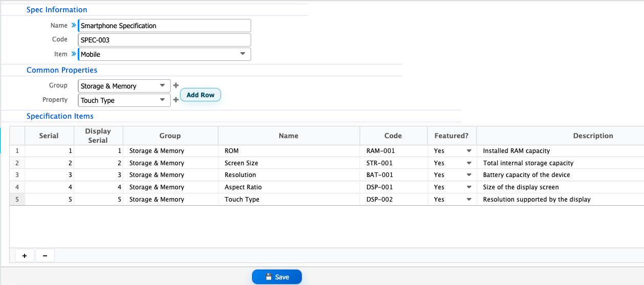This screenshot has height=285, width=644.
Task: Click the Group cell in the Touch Type row
Action: 170,200
